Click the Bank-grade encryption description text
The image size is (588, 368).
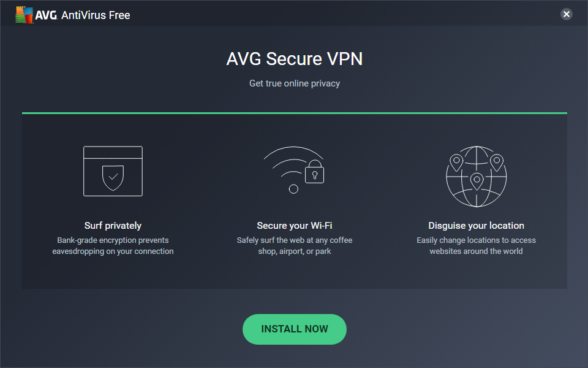pyautogui.click(x=113, y=246)
